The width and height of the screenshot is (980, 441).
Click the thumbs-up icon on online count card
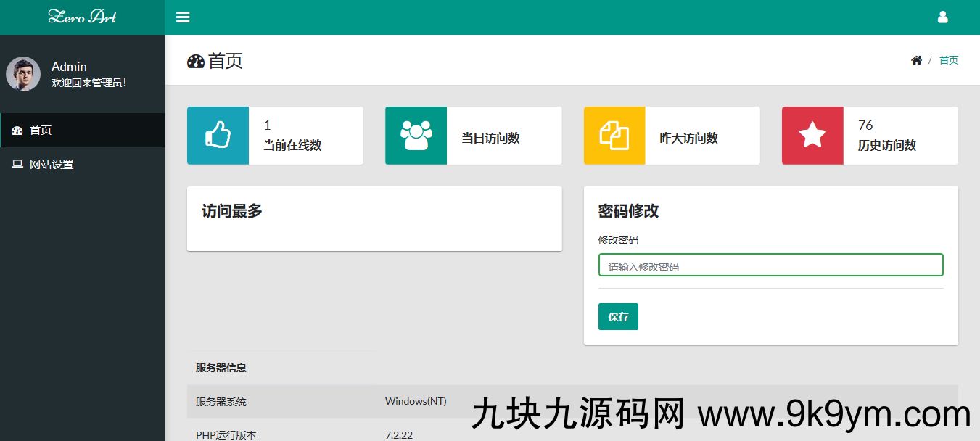point(218,135)
